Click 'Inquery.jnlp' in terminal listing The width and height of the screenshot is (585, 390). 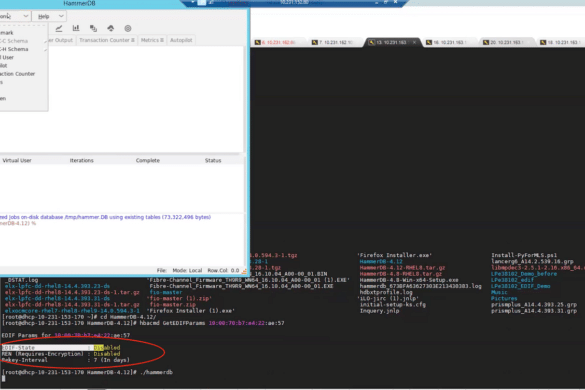click(x=379, y=311)
